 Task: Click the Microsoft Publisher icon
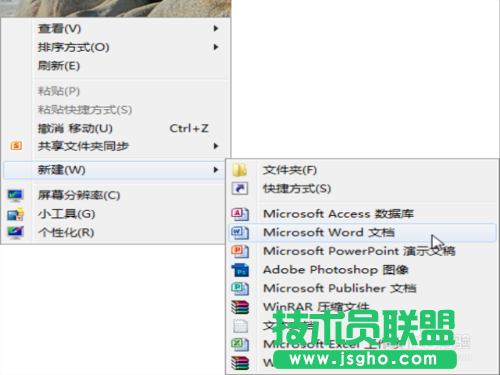pyautogui.click(x=240, y=289)
